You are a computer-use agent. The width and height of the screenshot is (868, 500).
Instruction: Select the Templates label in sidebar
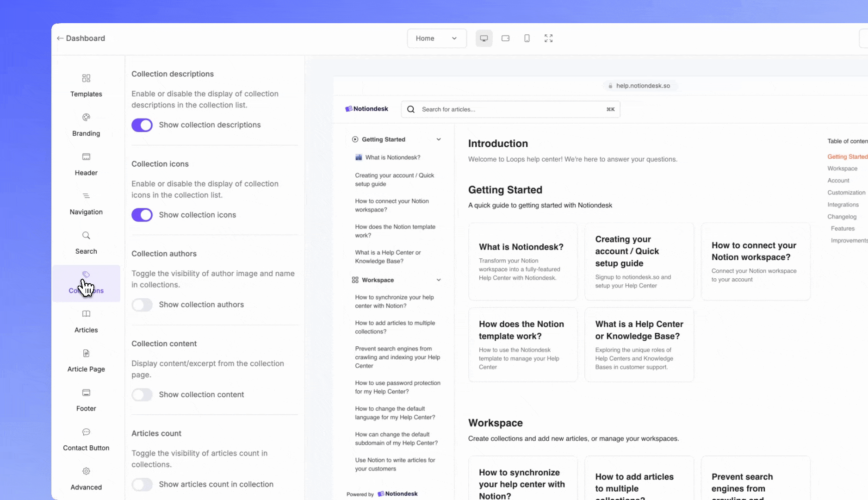click(86, 94)
